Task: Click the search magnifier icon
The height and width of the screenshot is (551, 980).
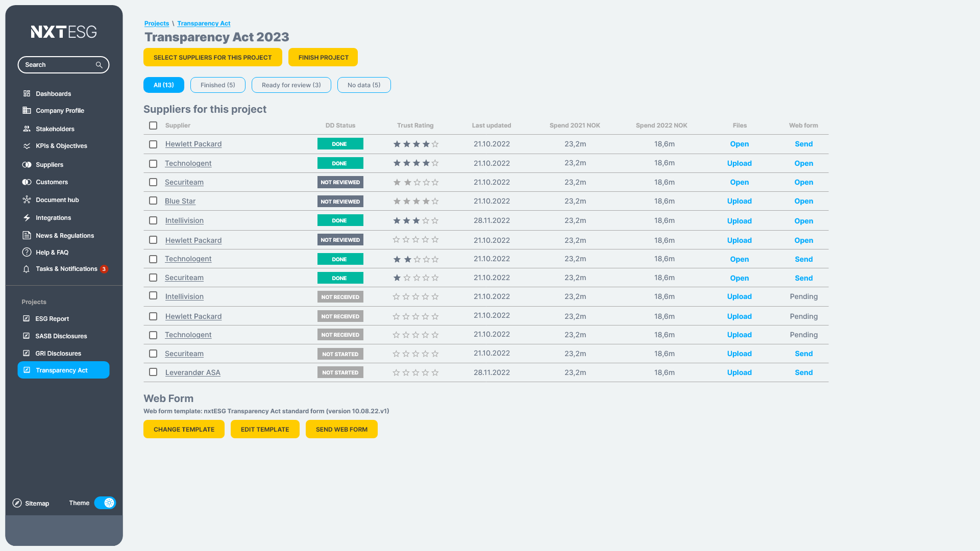Action: point(99,65)
